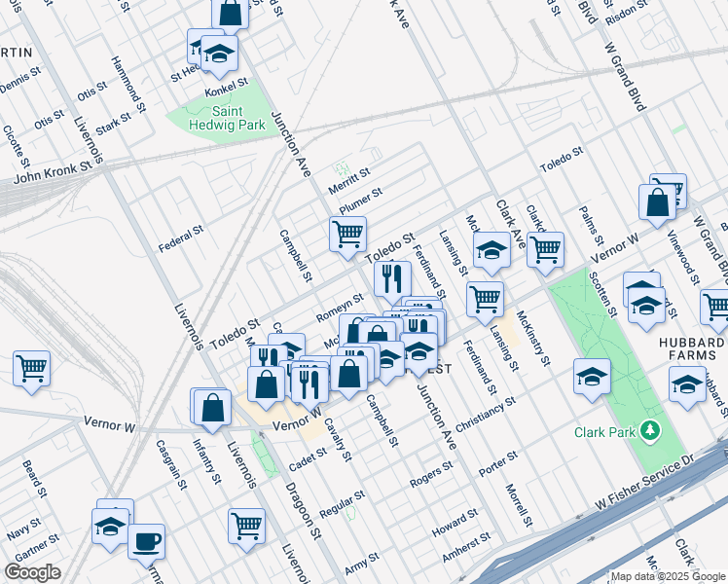
Task: Click the school marker beside Clark Ave label
Action: (x=492, y=251)
